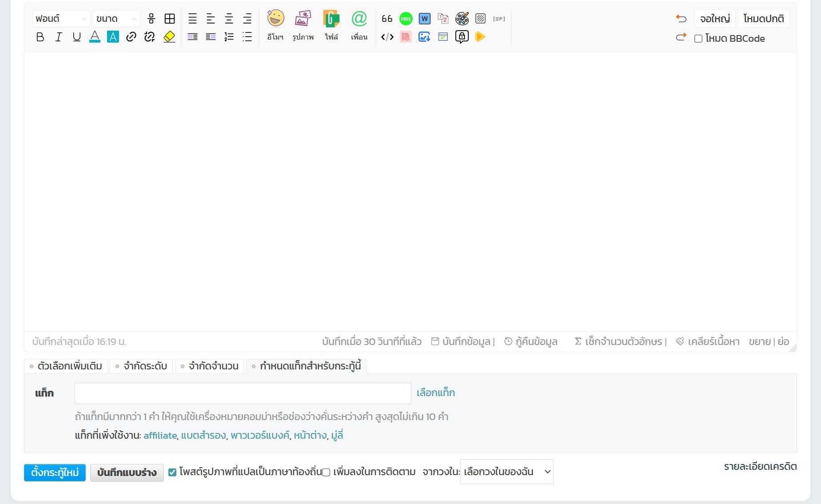Viewport: 821px width, 504px height.
Task: Insert a bulleted list
Action: pos(247,37)
